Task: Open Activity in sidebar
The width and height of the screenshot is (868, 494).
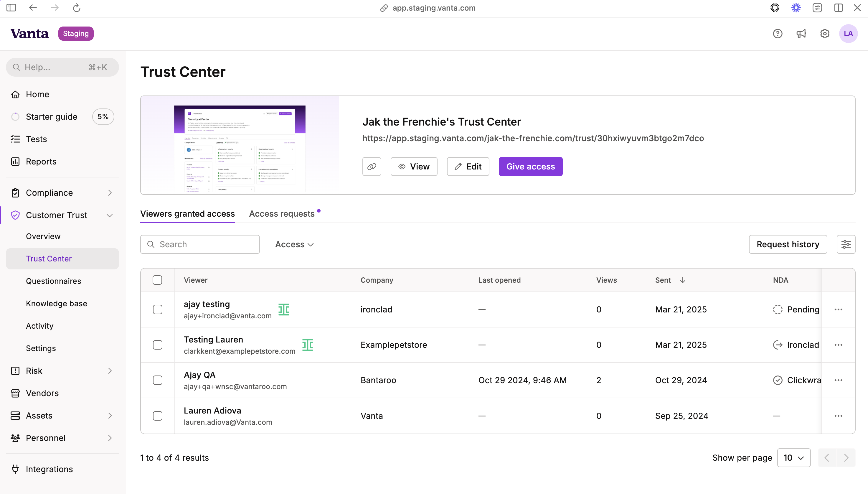Action: [40, 326]
